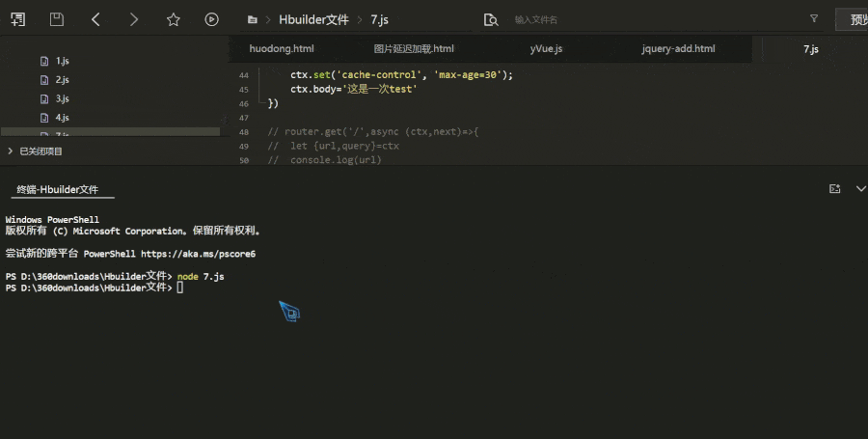The width and height of the screenshot is (868, 439).
Task: Switch to the huodong.html tab
Action: [x=282, y=48]
